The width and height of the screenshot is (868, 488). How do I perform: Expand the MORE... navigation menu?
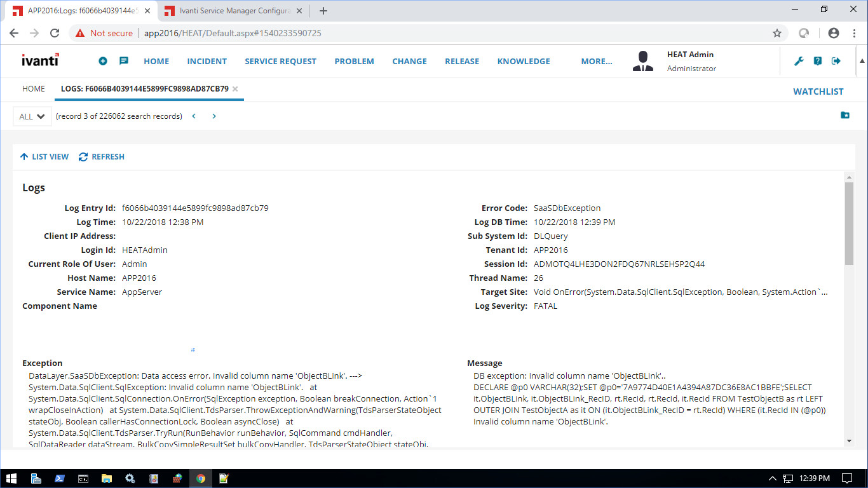(596, 61)
